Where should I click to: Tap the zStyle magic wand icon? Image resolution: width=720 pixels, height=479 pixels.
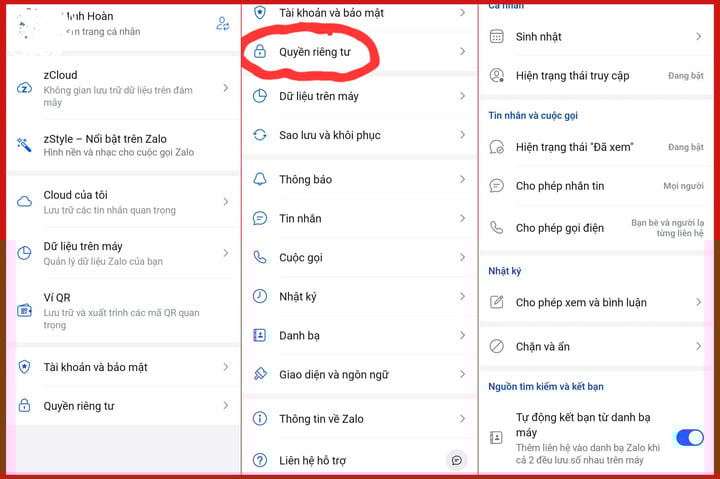pos(25,146)
